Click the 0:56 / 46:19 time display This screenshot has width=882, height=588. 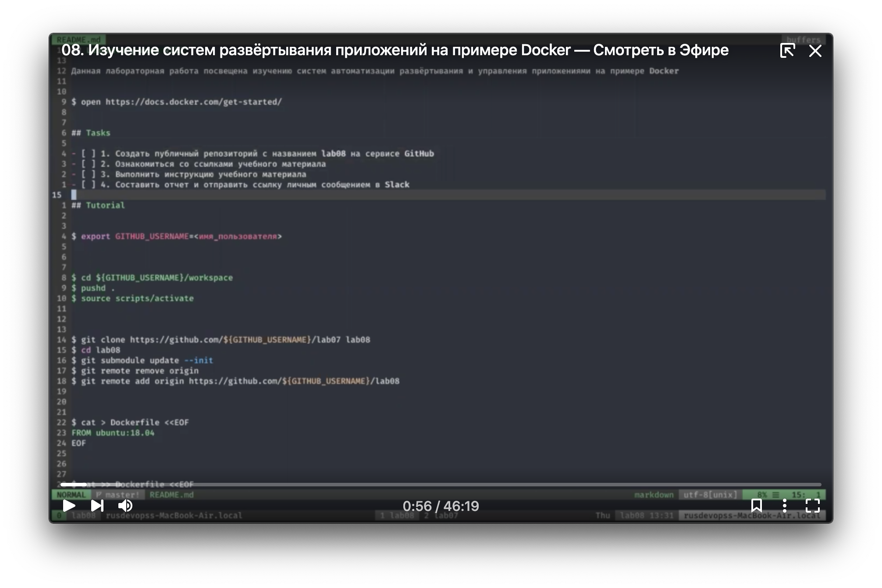441,506
